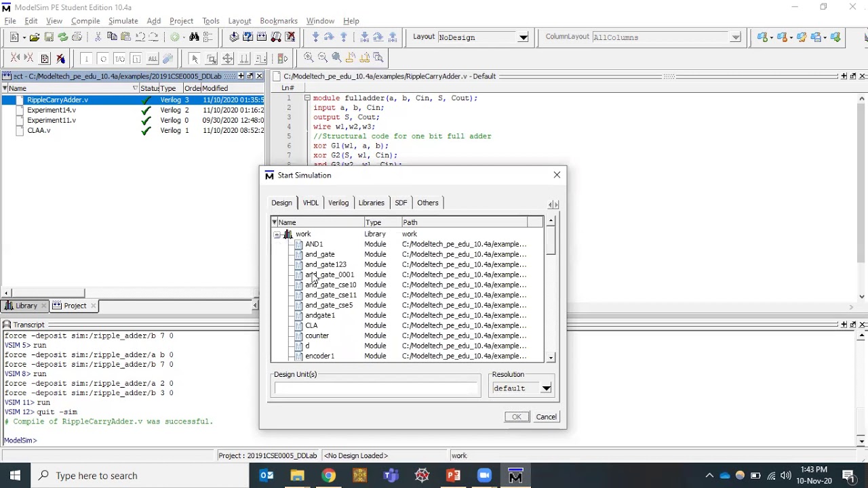868x488 pixels.
Task: Open the ColumnLayout AllColumns dropdown
Action: pyautogui.click(x=736, y=37)
